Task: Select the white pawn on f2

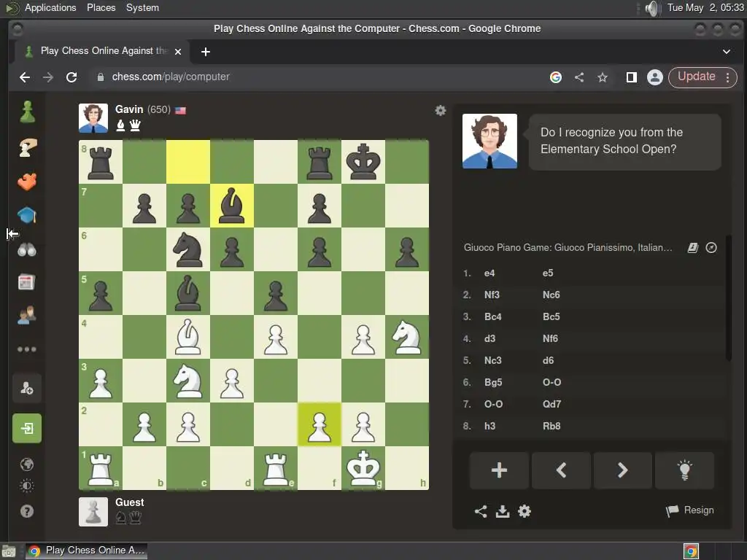Action: coord(320,424)
